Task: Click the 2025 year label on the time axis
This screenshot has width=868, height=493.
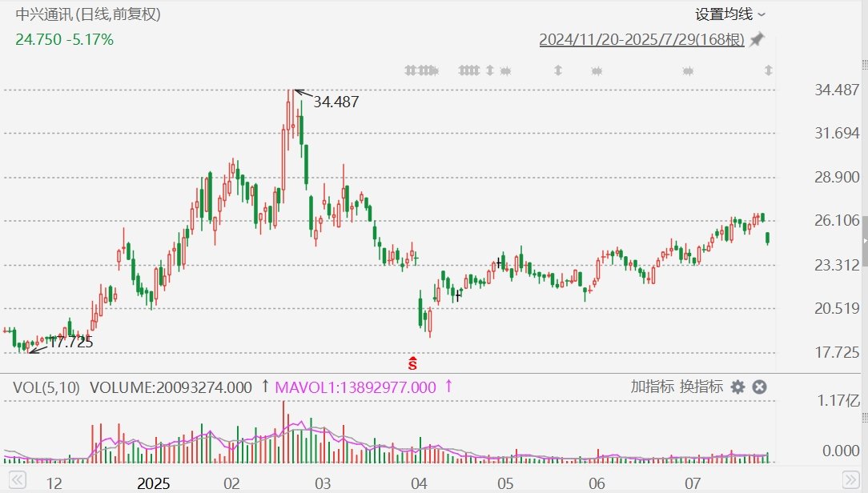Action: (x=153, y=483)
